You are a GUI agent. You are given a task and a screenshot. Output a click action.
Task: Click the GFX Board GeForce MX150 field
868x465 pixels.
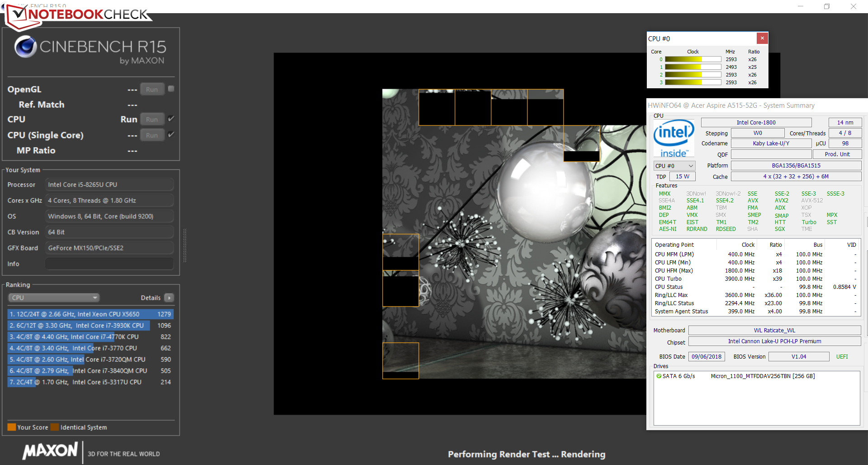coord(109,248)
